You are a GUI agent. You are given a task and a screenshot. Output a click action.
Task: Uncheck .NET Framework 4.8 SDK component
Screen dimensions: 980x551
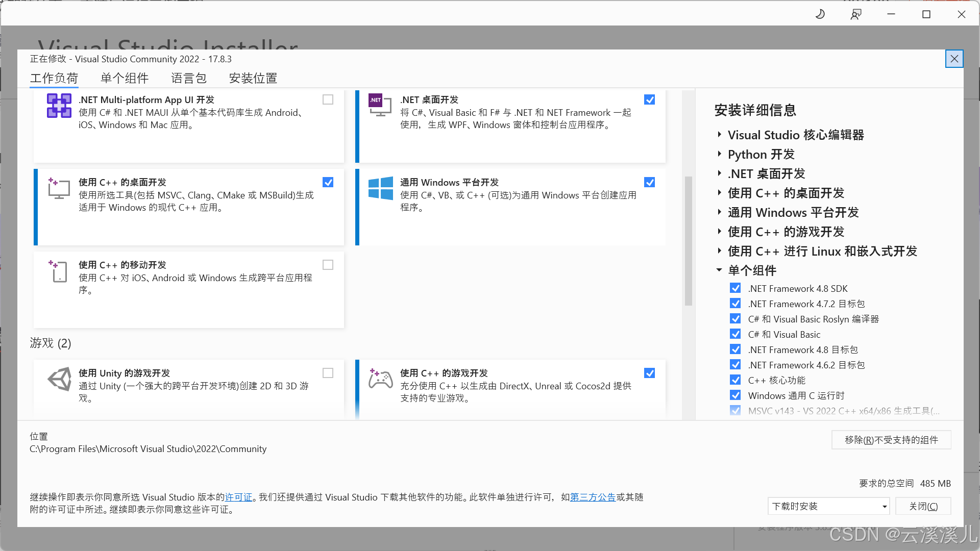[x=735, y=288]
